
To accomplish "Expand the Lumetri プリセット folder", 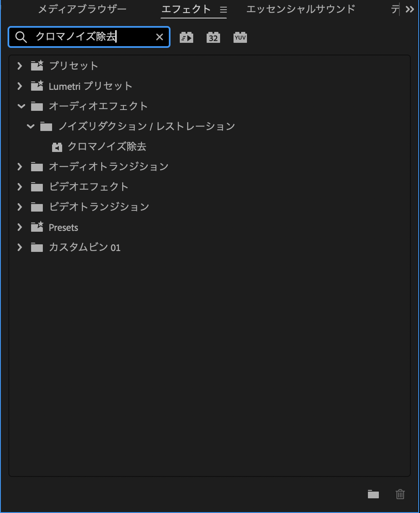I will tap(20, 86).
